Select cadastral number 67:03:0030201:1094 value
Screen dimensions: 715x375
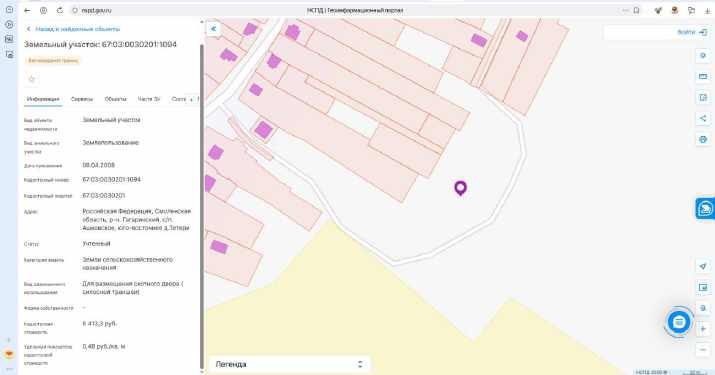coord(111,180)
